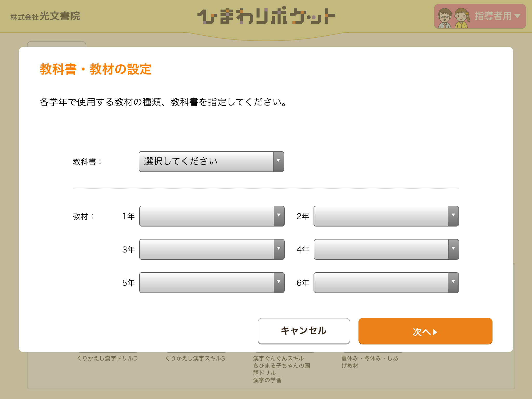This screenshot has width=532, height=399.
Task: Open the 2年 教材 dropdown
Action: point(386,216)
